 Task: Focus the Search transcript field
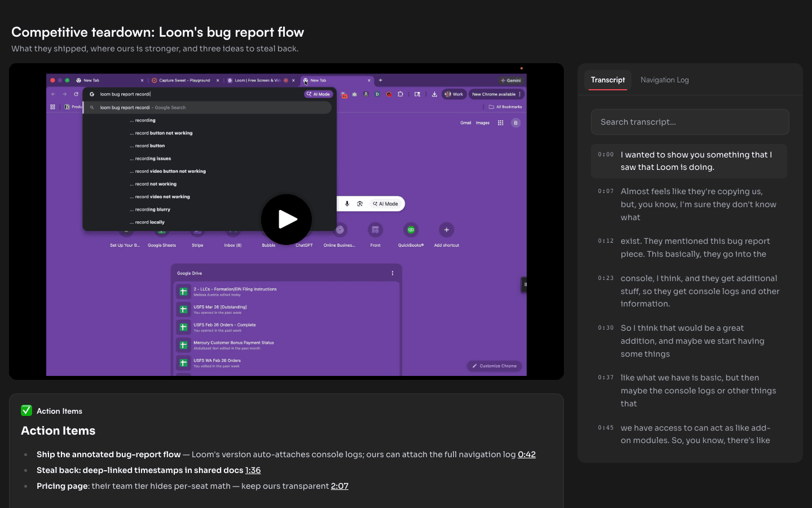(690, 122)
